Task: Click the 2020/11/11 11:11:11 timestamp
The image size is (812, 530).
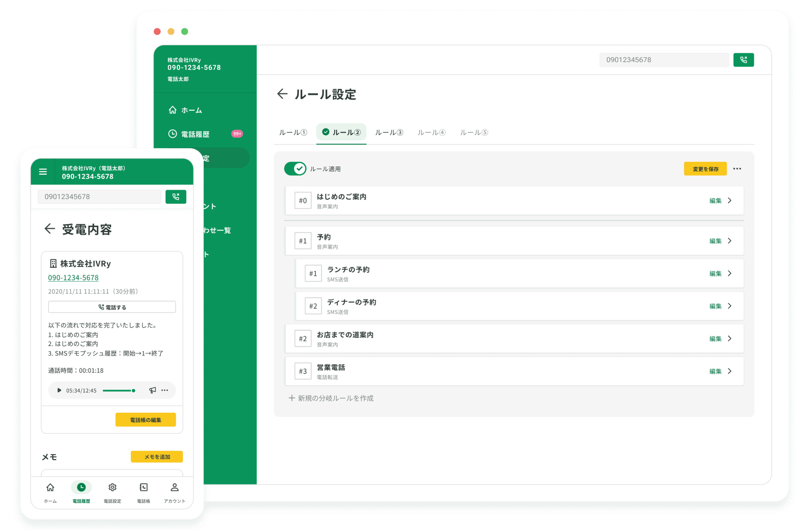Action: pyautogui.click(x=79, y=292)
